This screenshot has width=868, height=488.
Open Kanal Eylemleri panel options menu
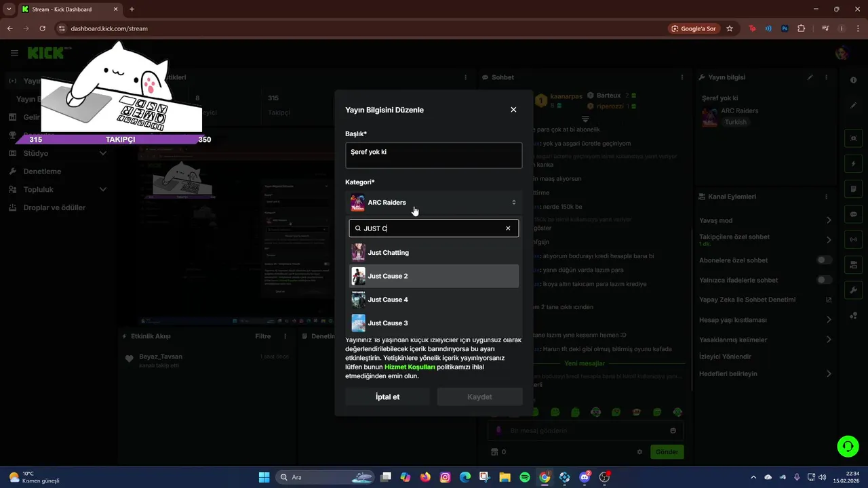click(x=827, y=197)
